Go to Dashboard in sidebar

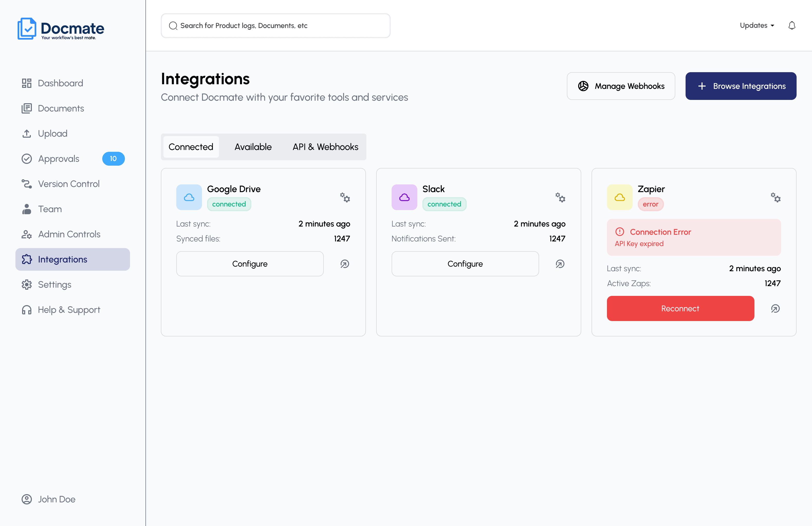pyautogui.click(x=73, y=83)
